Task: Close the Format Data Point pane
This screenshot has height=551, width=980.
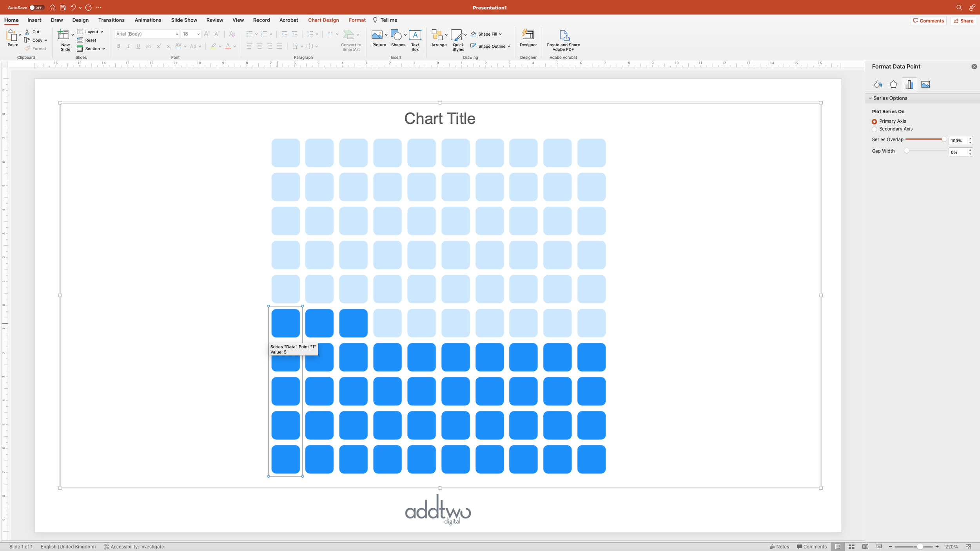Action: [x=974, y=67]
